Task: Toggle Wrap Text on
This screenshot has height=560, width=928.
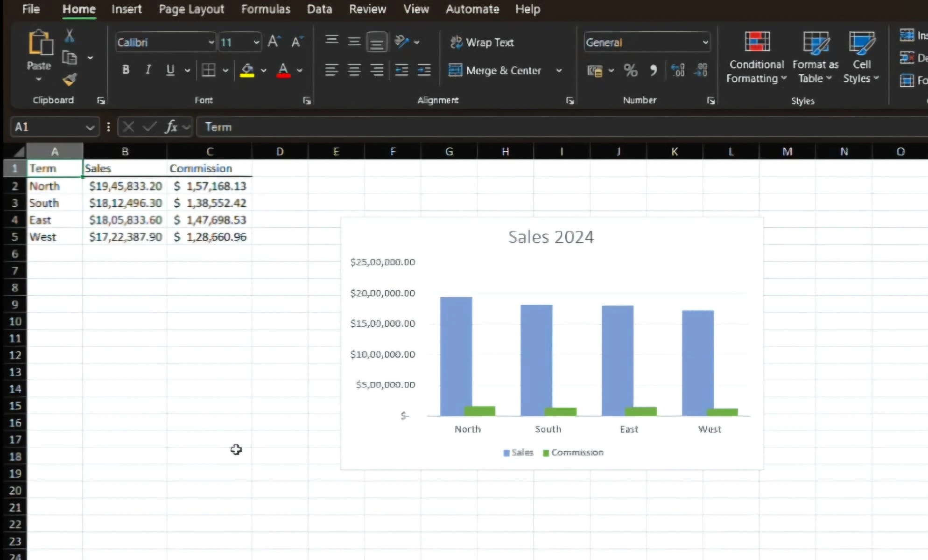Action: point(482,42)
